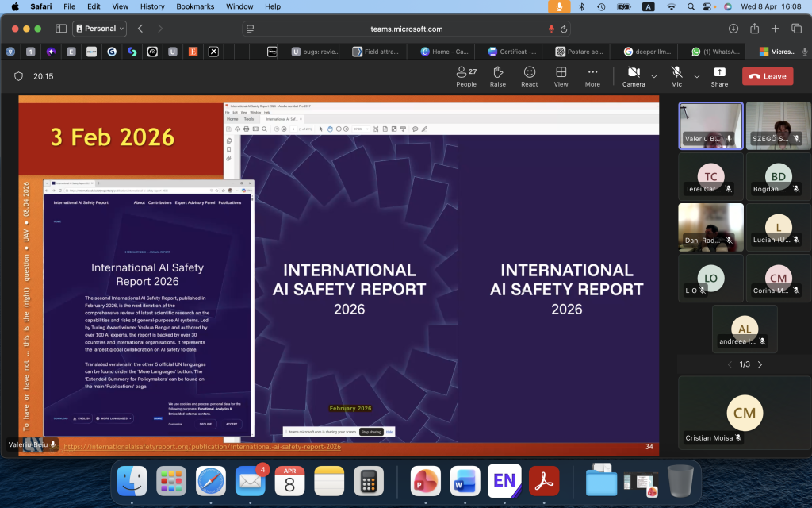Toggle Safari sidebar visibility
The image size is (812, 508).
[61, 29]
